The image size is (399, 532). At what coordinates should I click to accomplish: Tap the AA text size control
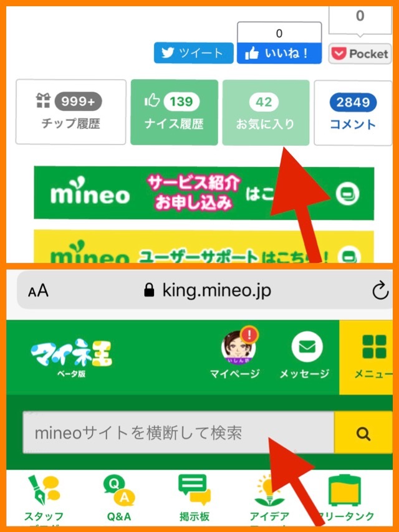click(x=38, y=291)
